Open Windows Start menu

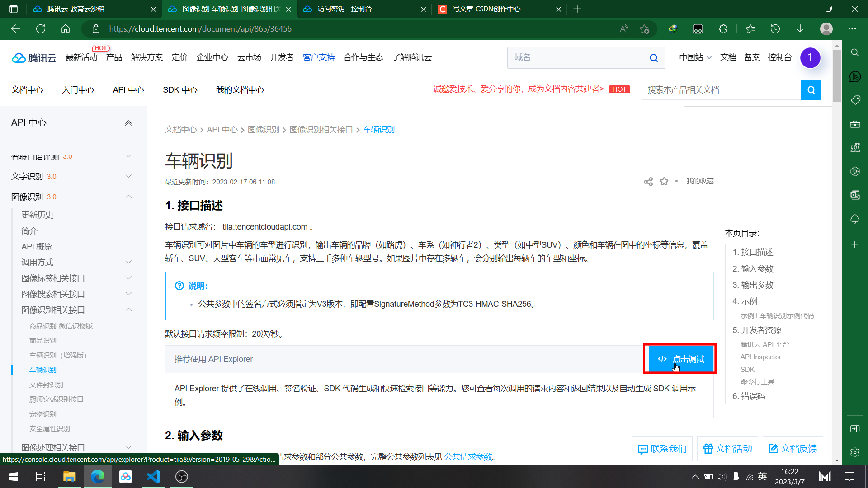click(x=14, y=477)
